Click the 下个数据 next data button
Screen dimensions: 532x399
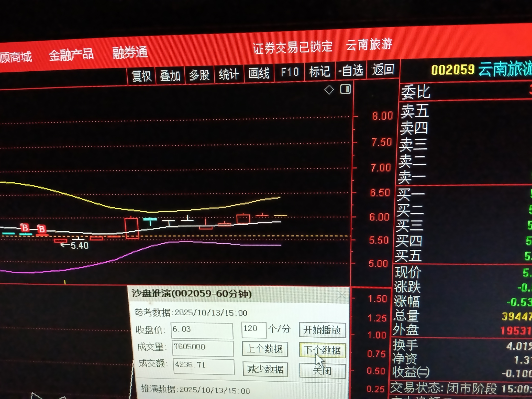[322, 350]
